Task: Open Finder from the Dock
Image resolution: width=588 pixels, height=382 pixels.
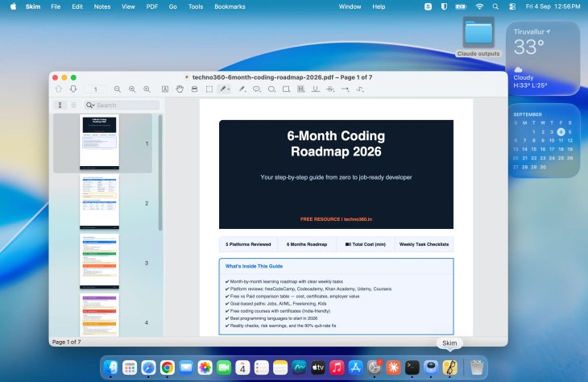Action: point(110,367)
